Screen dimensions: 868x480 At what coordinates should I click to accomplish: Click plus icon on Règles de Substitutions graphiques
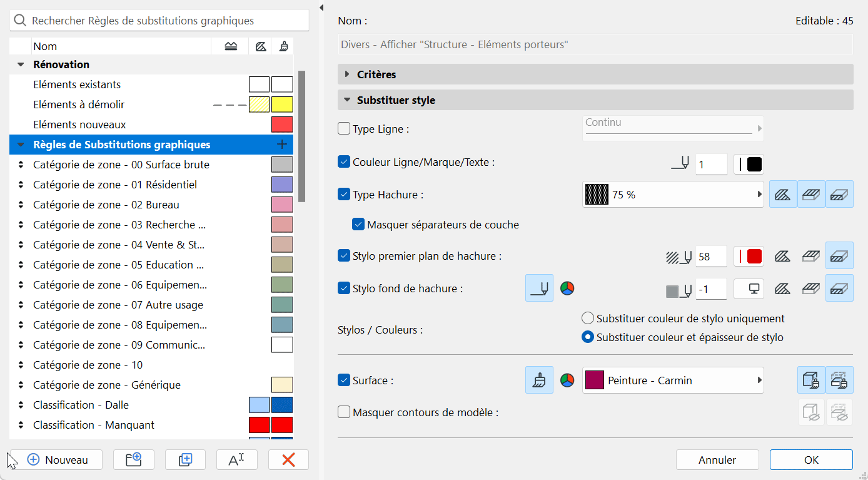[x=282, y=145]
